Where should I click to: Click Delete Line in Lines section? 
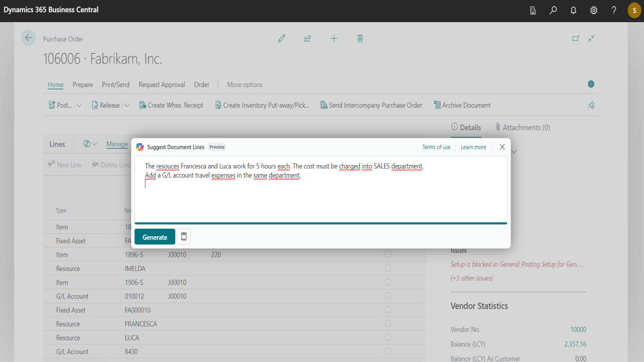tap(111, 165)
